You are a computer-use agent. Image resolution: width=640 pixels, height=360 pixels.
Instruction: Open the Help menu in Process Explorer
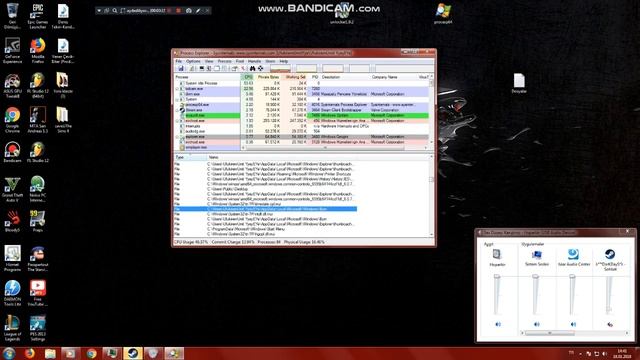tap(283, 61)
